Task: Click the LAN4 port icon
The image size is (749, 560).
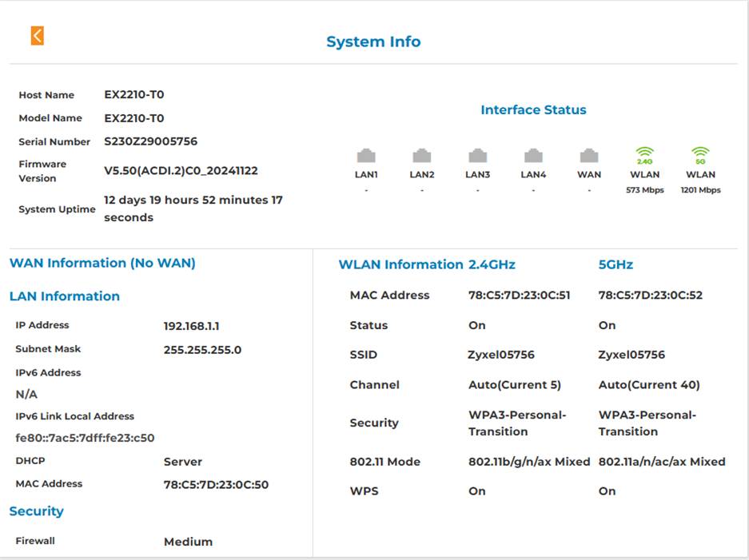Action: click(533, 156)
